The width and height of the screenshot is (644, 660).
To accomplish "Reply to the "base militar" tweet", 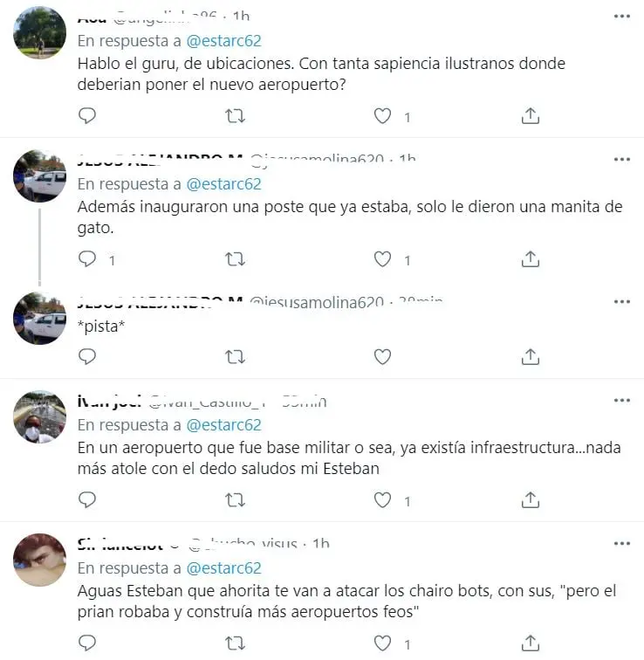I will tap(87, 499).
